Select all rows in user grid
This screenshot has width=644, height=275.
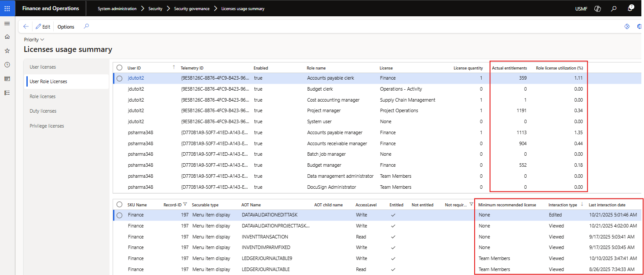pyautogui.click(x=119, y=68)
